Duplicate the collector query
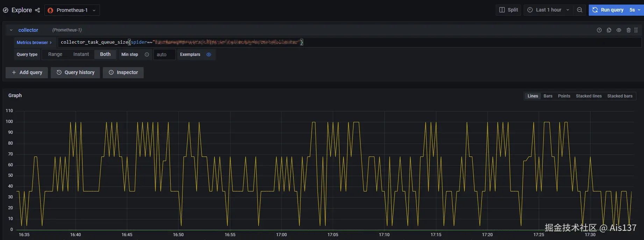Screen dimensions: 644x240 pos(609,30)
